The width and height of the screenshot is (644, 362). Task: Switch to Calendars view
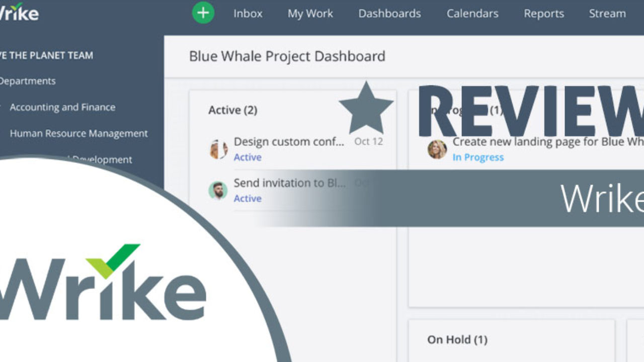pyautogui.click(x=472, y=14)
